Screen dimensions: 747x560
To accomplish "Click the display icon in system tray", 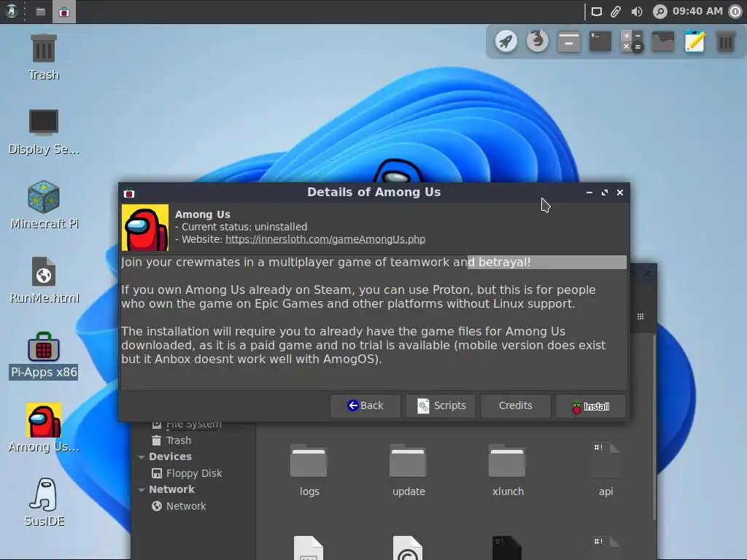I will (597, 12).
